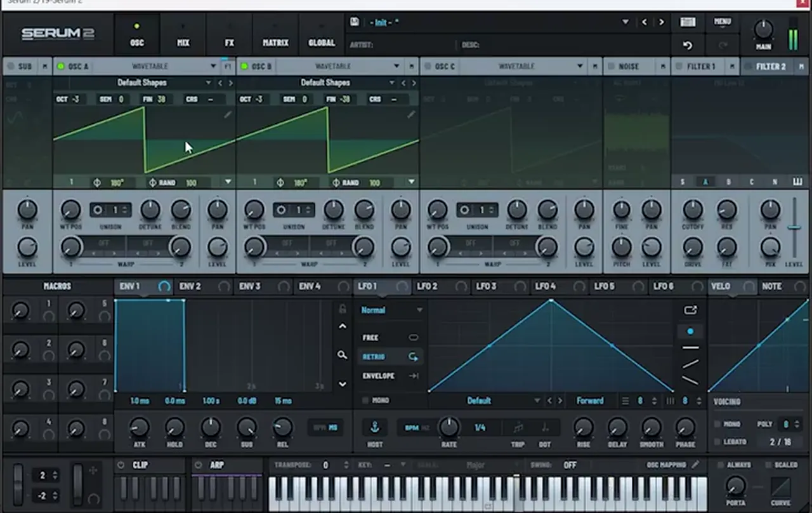Viewport: 812px width, 513px height.
Task: Load the next preset with right arrow
Action: (661, 22)
